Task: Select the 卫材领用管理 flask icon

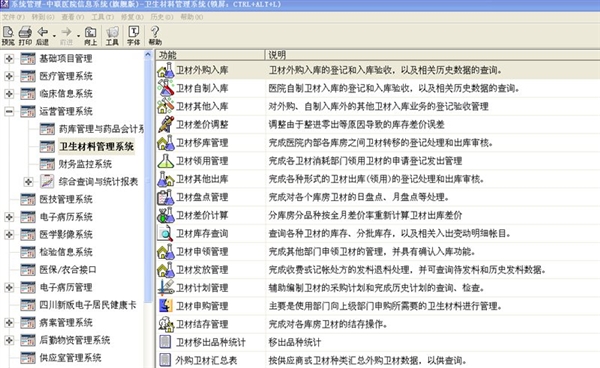Action: [165, 161]
